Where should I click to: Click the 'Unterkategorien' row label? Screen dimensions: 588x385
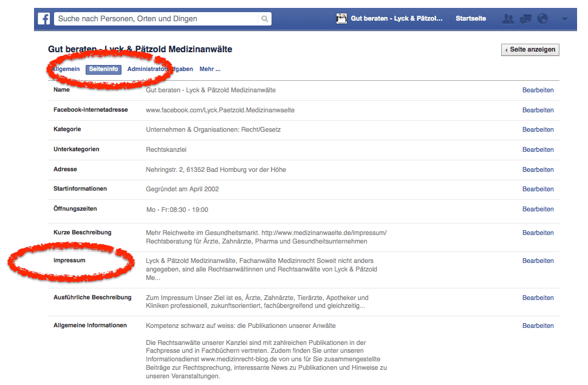point(77,149)
